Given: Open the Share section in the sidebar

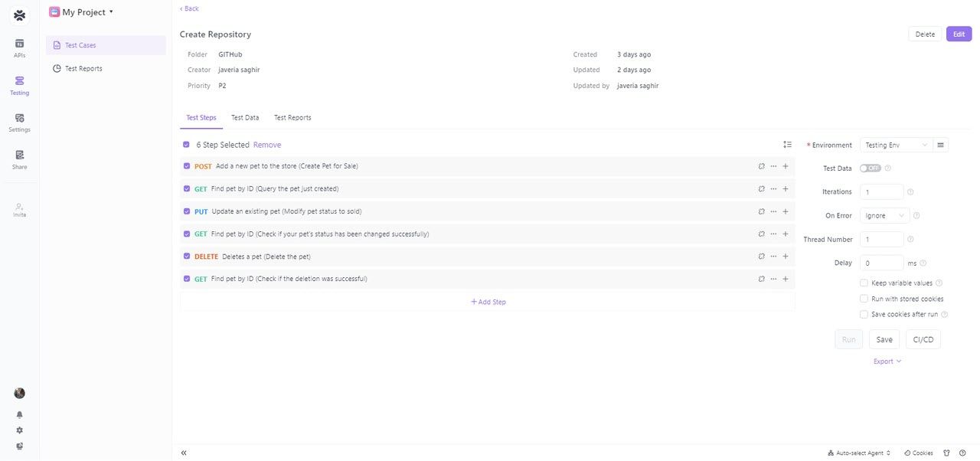Looking at the screenshot, I should coord(19,159).
